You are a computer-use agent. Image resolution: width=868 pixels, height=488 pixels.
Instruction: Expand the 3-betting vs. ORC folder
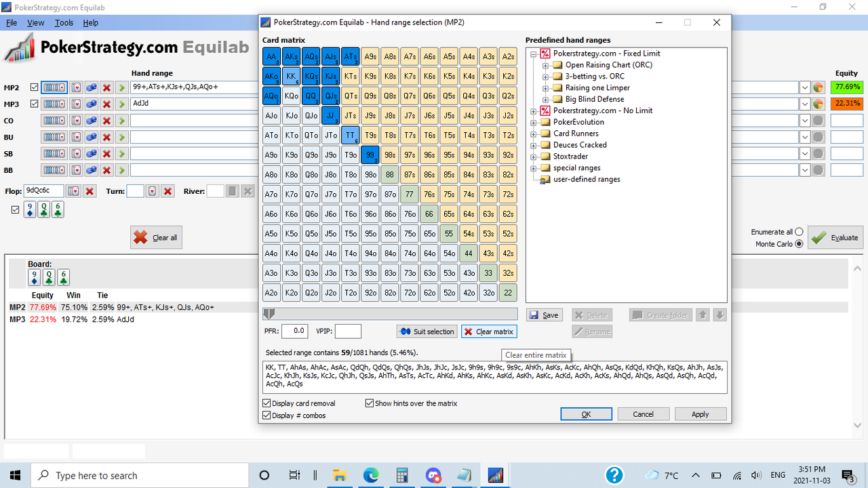[546, 77]
